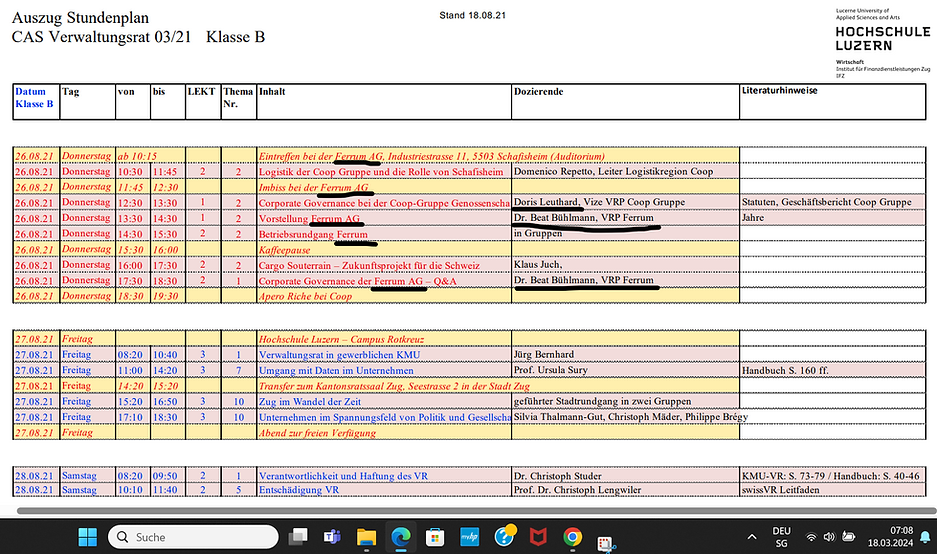Open File Explorer from the taskbar

pos(366,537)
